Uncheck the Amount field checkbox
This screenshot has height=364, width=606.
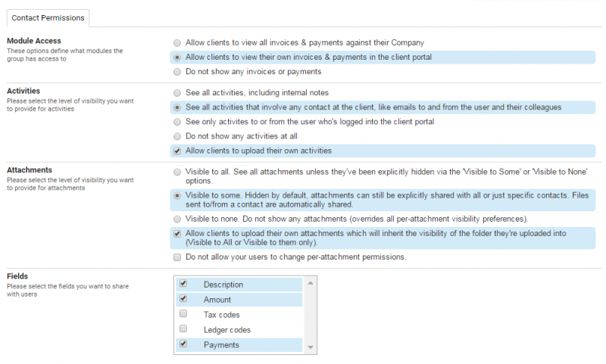[x=183, y=299]
